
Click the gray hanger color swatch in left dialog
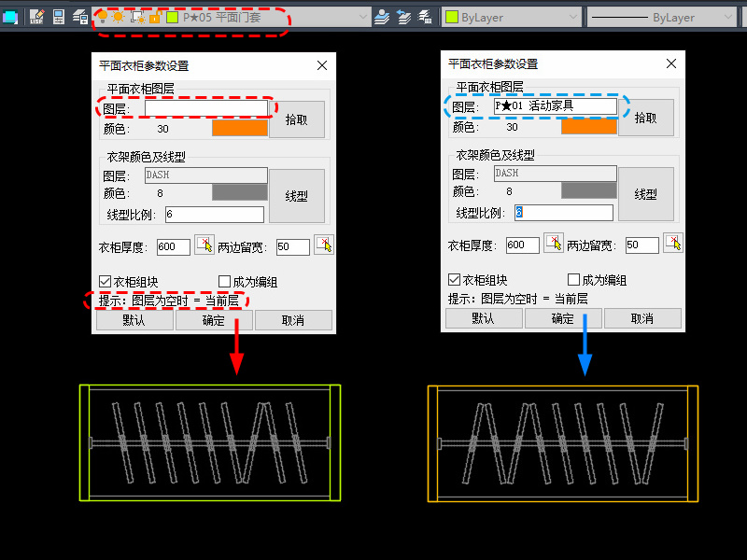240,192
